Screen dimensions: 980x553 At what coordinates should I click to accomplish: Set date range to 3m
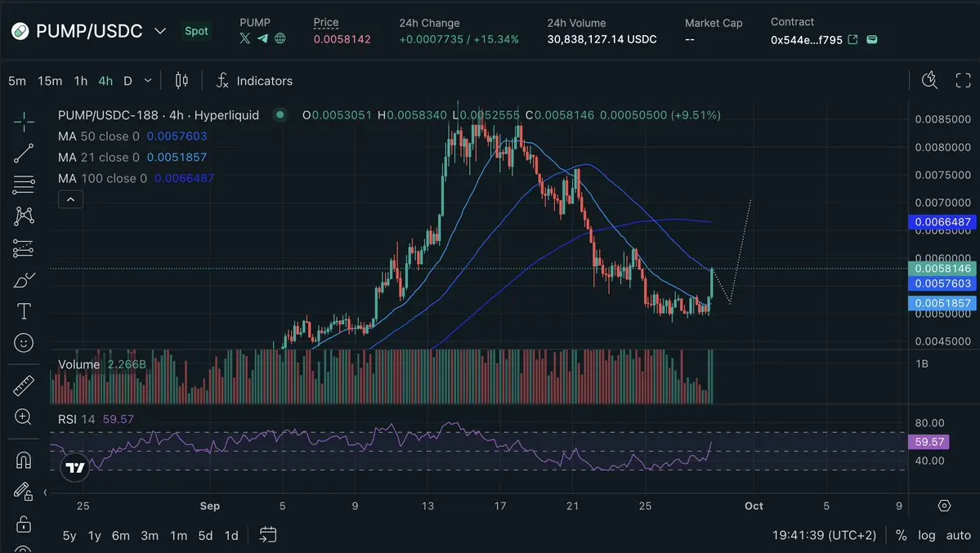point(150,536)
